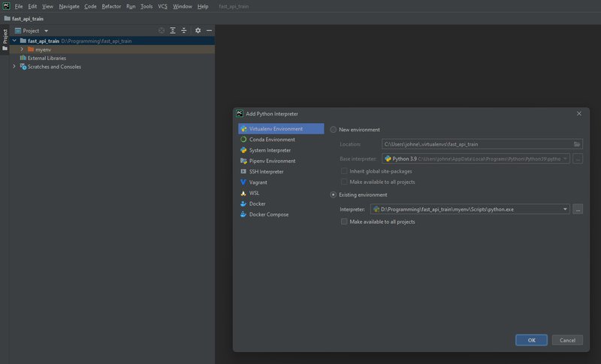Select Conda Environment interpreter type
Screen dimensions: 601x364
(281, 140)
